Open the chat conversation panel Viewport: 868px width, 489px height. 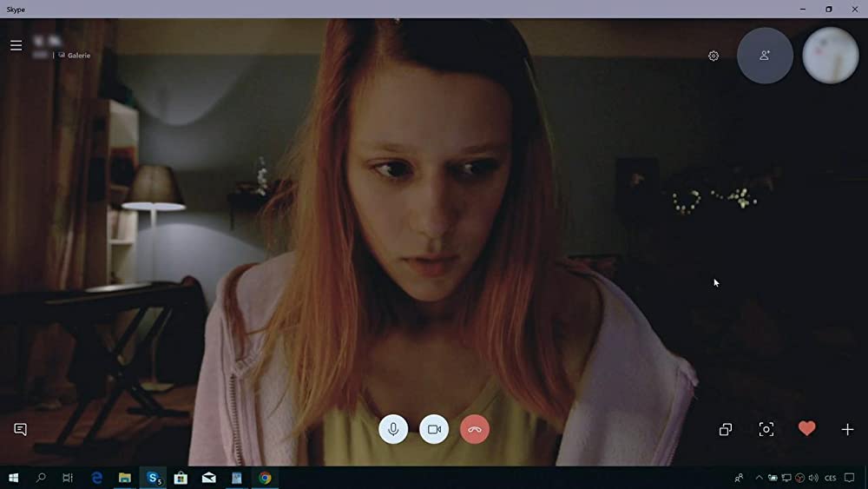(x=20, y=429)
